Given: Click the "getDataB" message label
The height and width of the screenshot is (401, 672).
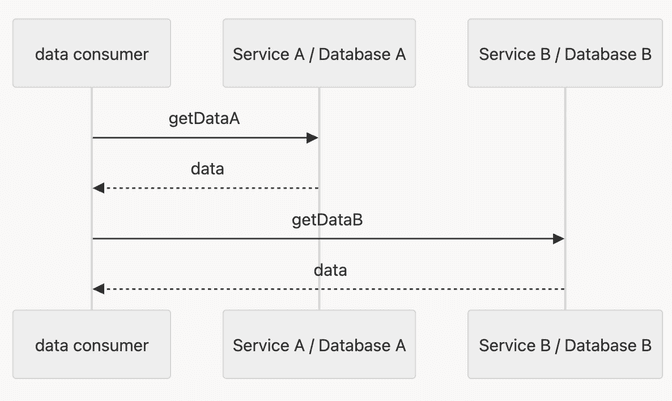Looking at the screenshot, I should point(327,219).
